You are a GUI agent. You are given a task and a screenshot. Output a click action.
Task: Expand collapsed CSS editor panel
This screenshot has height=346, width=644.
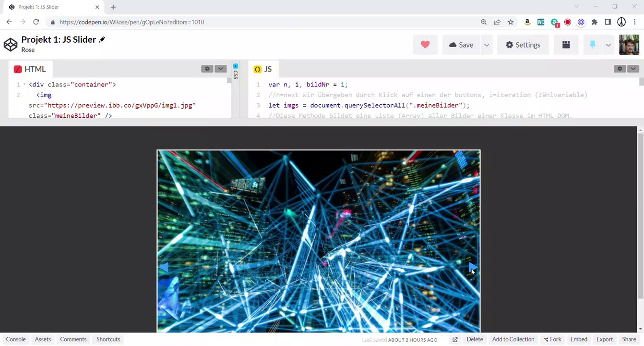236,72
